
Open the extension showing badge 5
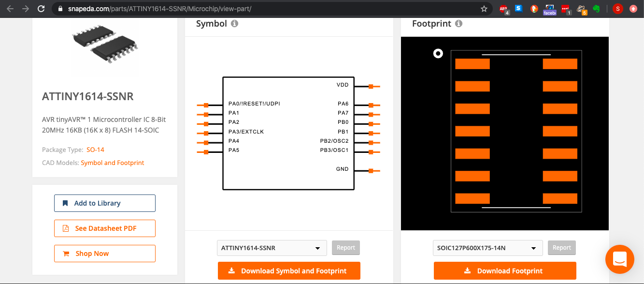tap(582, 9)
